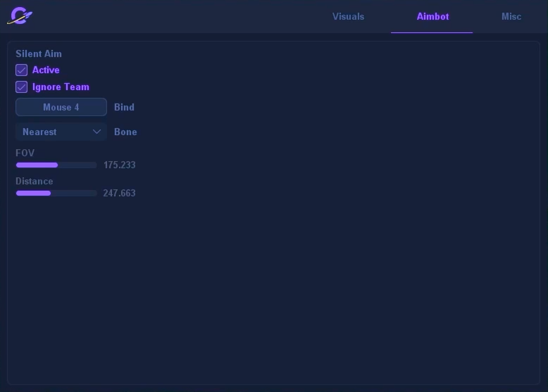Toggle the Active checkbox

point(22,70)
